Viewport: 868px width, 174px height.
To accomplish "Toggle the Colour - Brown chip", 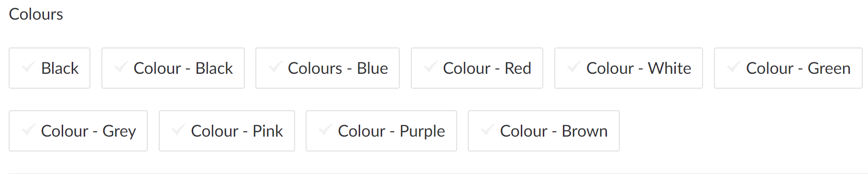I will [544, 131].
